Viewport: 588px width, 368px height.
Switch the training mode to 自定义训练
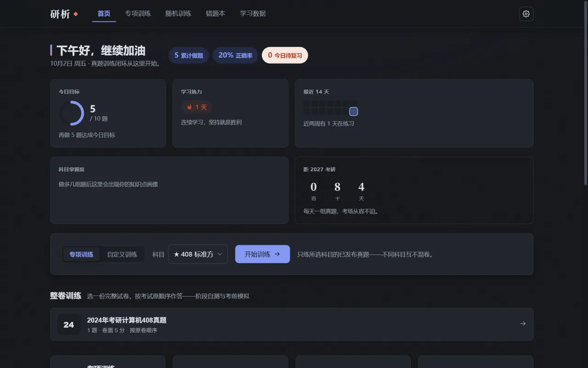(x=122, y=254)
